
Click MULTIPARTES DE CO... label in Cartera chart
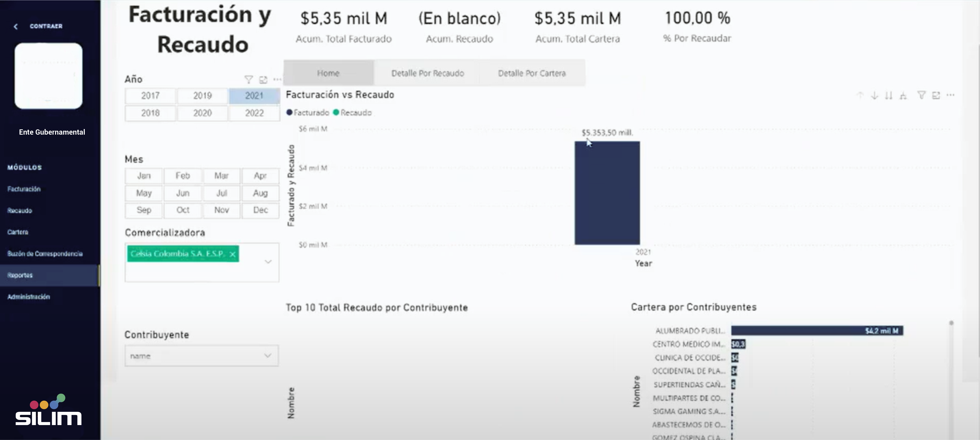689,398
